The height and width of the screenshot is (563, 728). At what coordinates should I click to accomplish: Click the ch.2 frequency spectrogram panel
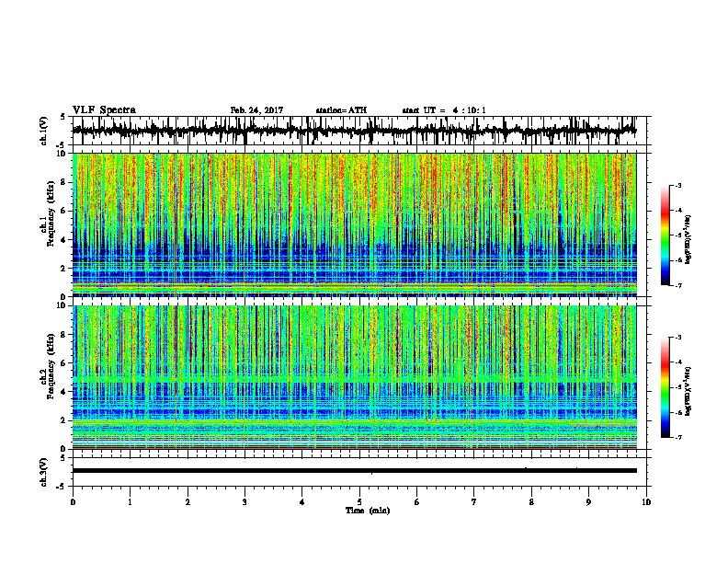coord(355,377)
